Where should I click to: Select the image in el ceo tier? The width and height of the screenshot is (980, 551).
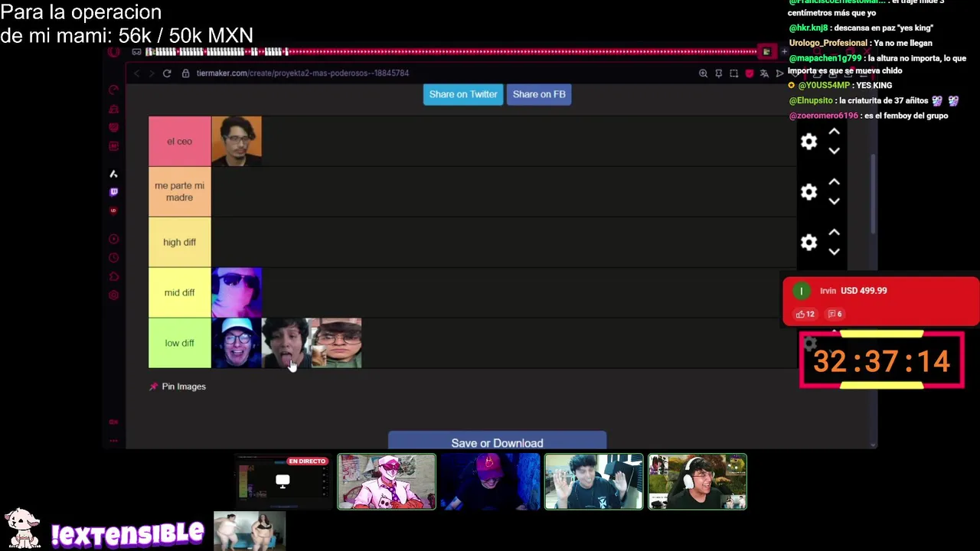237,142
